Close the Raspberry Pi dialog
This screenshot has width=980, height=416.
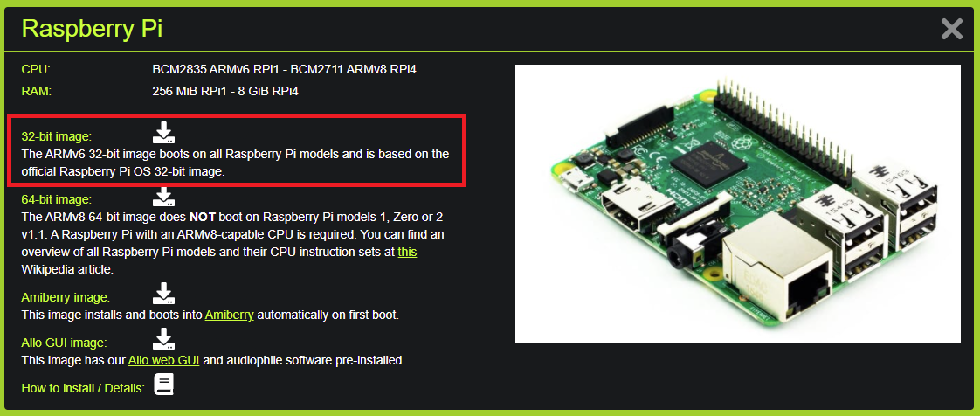click(952, 29)
